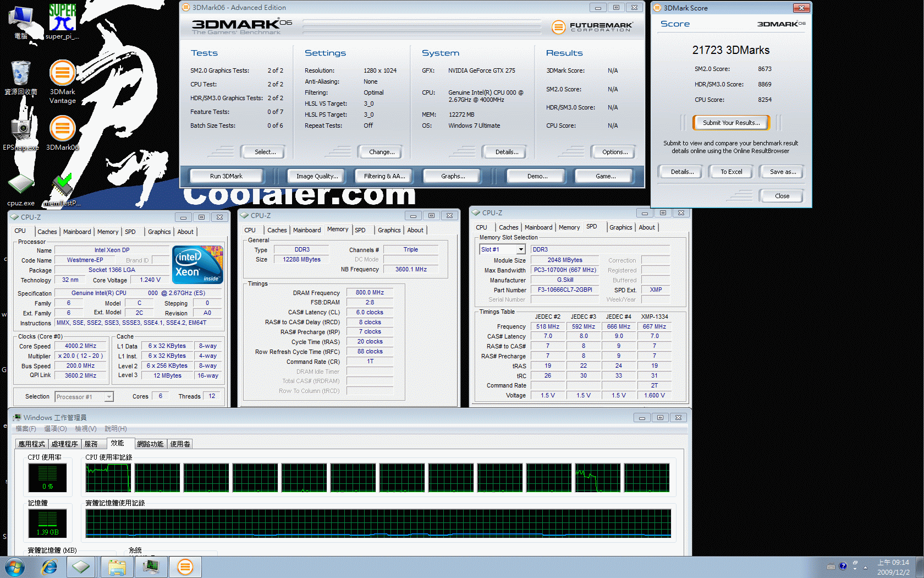Open the super_pi desktop shortcut
Screen dimensions: 924x578
62,21
